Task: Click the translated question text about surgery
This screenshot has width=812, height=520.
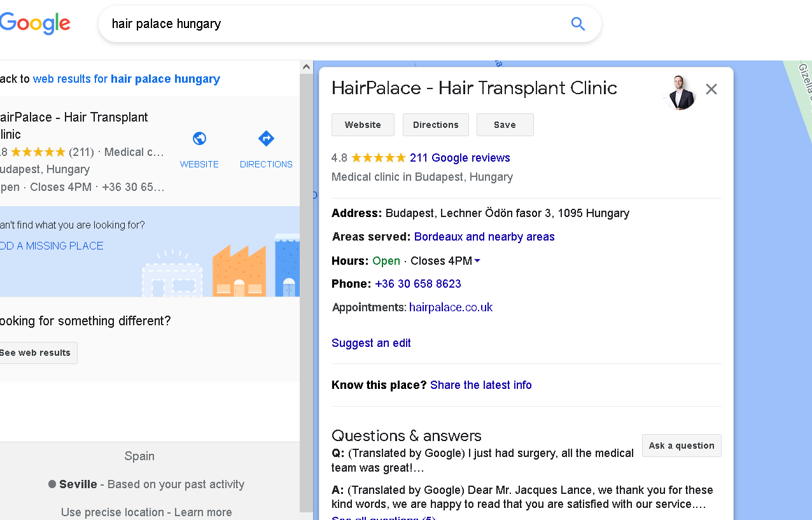Action: click(482, 460)
